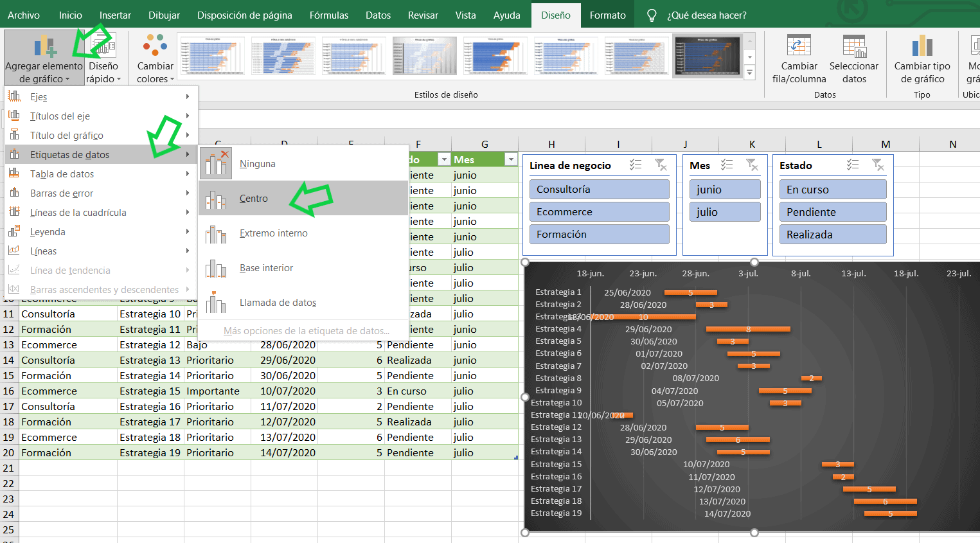Select the orange bar for Estrategia 4

point(748,329)
